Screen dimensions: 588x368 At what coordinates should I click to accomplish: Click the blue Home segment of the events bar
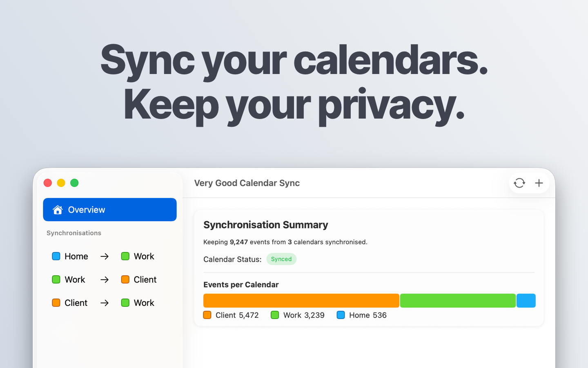tap(526, 301)
